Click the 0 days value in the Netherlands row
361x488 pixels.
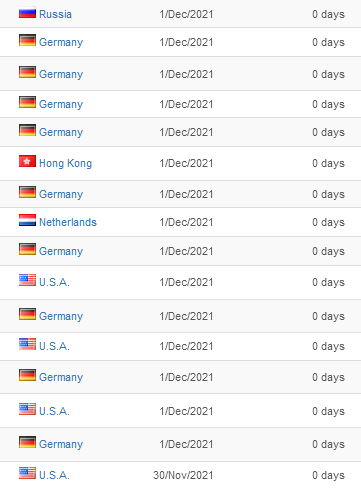point(328,222)
